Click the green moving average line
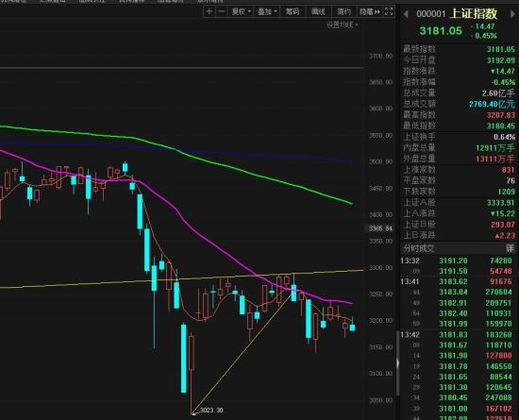 click(x=232, y=166)
